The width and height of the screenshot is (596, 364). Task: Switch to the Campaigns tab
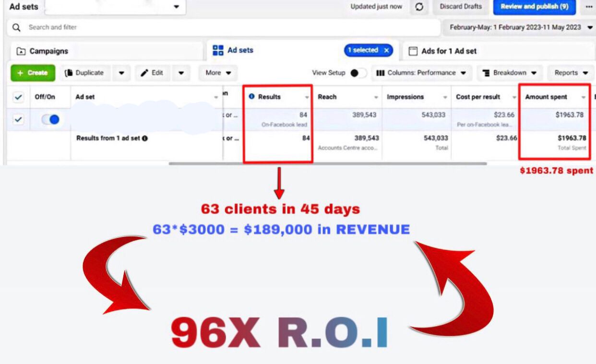[43, 51]
